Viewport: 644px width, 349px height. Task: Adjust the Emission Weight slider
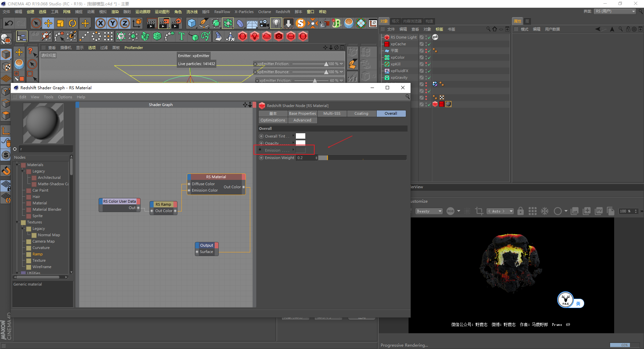(362, 158)
